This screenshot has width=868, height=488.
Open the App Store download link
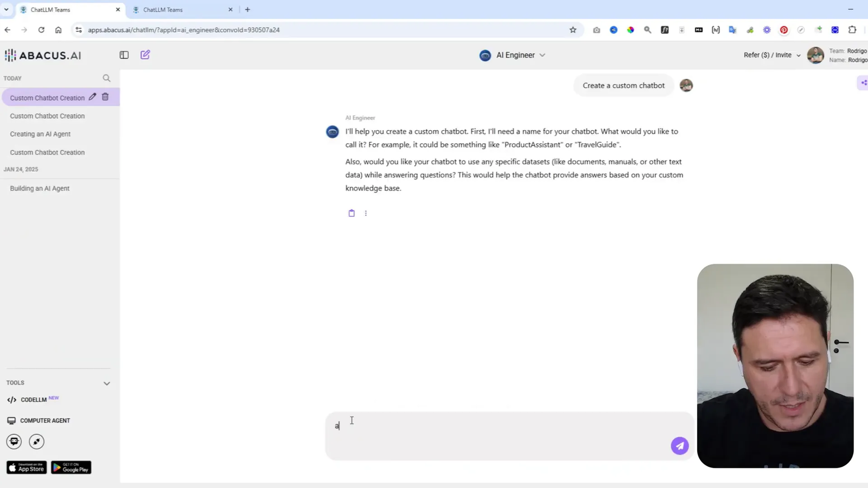coord(26,467)
